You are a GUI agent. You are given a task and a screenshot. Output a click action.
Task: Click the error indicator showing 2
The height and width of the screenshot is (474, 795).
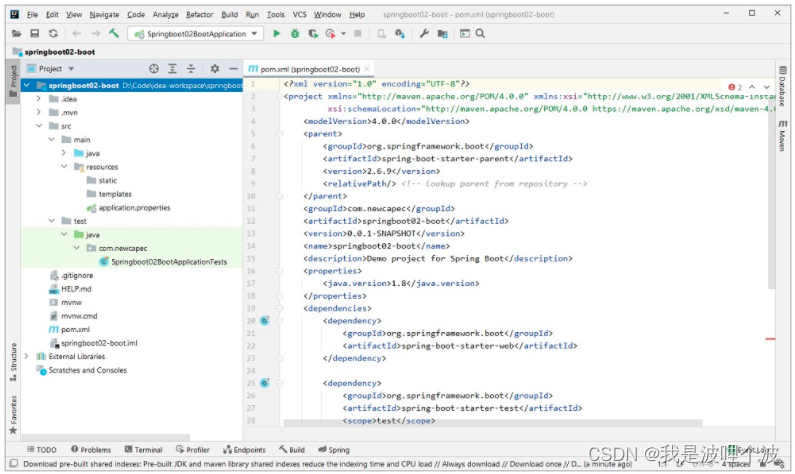(x=735, y=87)
